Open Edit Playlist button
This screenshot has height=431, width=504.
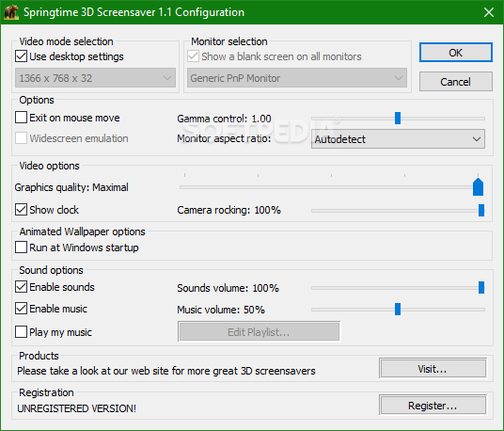(x=260, y=331)
